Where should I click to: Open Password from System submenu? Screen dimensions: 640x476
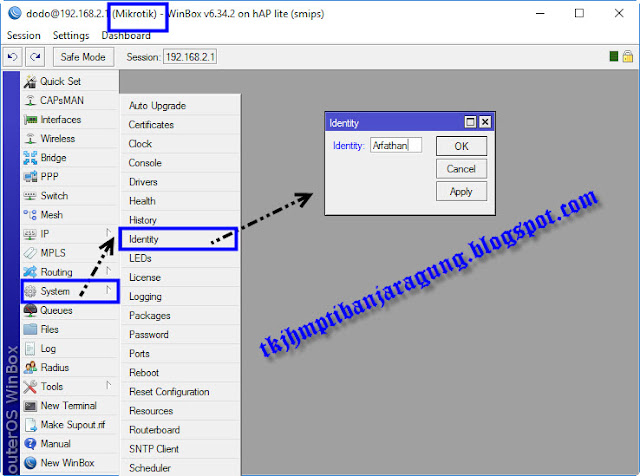click(180, 335)
